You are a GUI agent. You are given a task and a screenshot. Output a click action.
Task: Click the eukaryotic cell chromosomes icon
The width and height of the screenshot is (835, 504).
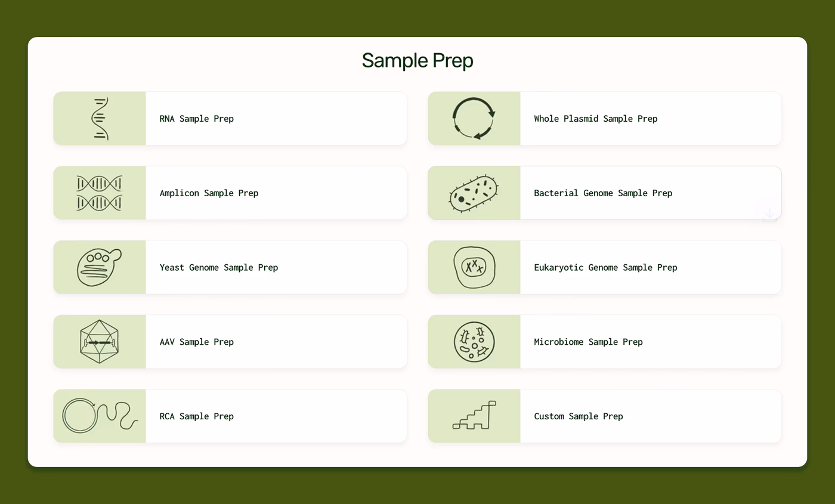point(474,267)
